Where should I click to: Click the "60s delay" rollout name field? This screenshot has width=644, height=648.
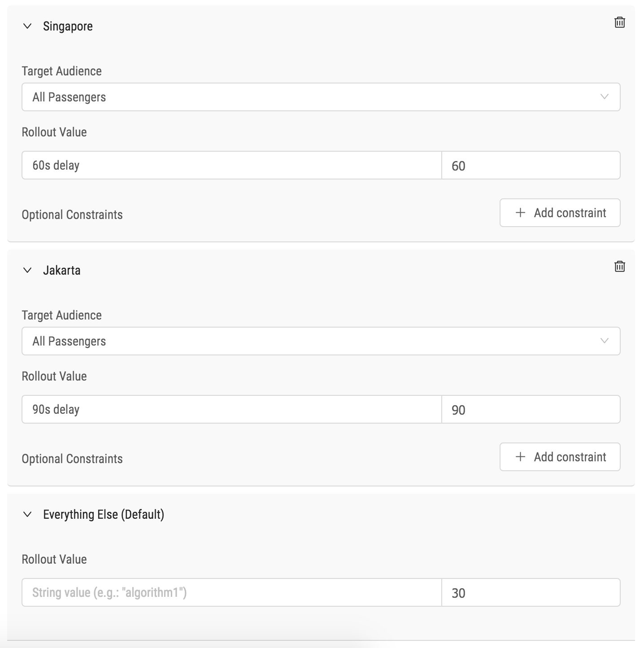tap(231, 165)
